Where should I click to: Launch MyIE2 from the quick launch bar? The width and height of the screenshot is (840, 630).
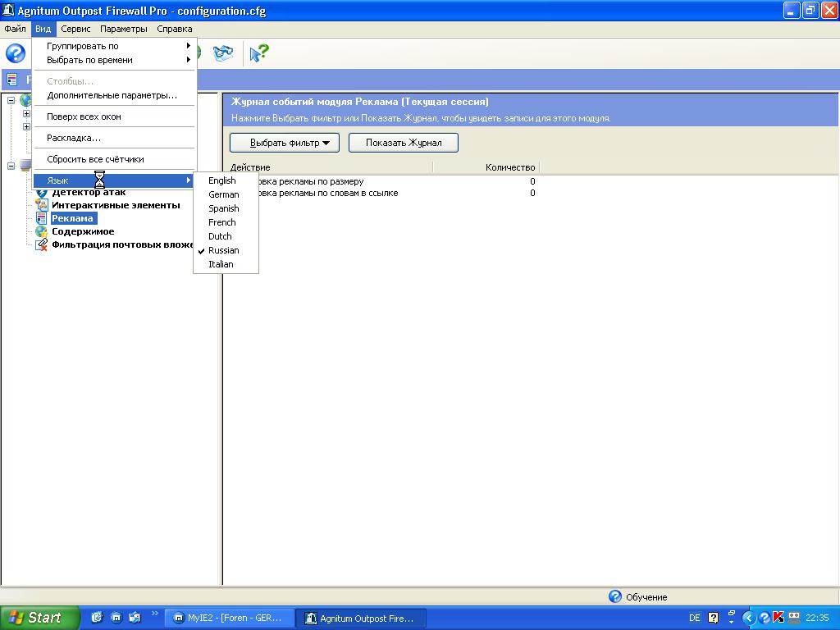point(116,618)
